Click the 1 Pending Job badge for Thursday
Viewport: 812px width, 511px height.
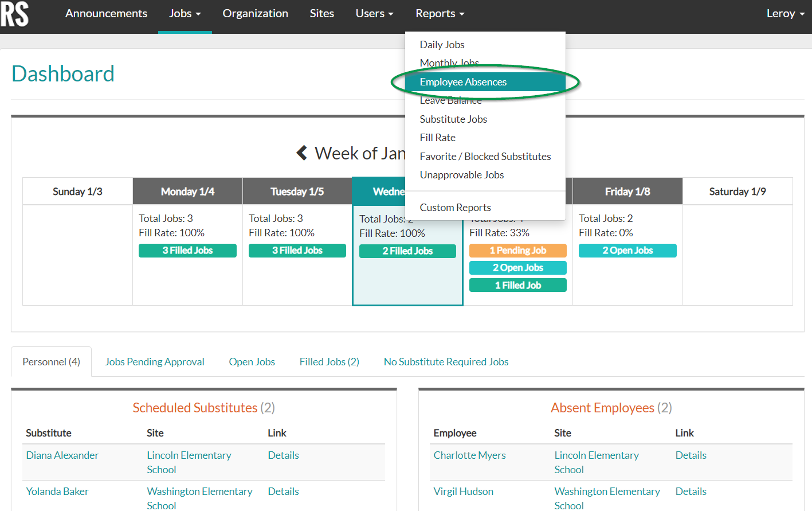point(517,250)
